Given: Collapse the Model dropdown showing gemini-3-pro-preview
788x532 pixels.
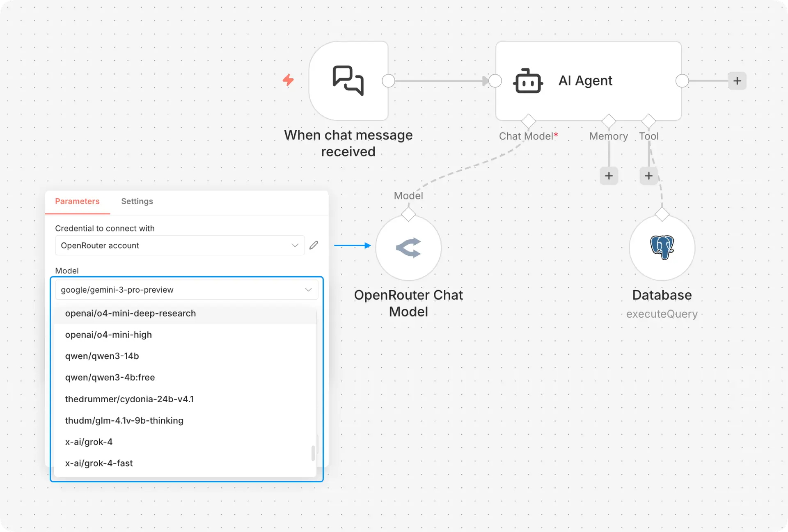Looking at the screenshot, I should (x=309, y=290).
